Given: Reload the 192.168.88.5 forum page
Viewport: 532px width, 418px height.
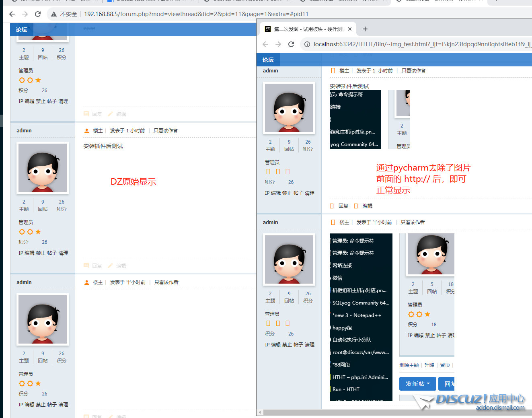Looking at the screenshot, I should (x=38, y=14).
